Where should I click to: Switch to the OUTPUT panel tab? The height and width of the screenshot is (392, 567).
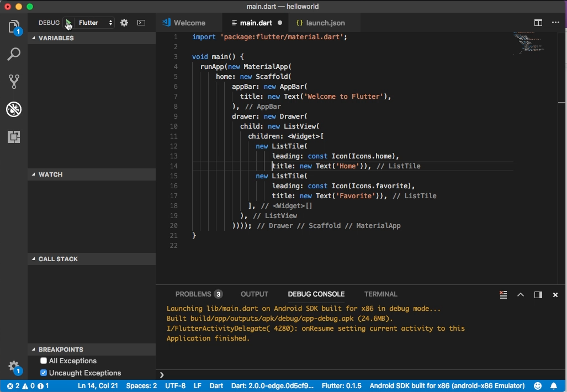point(255,294)
